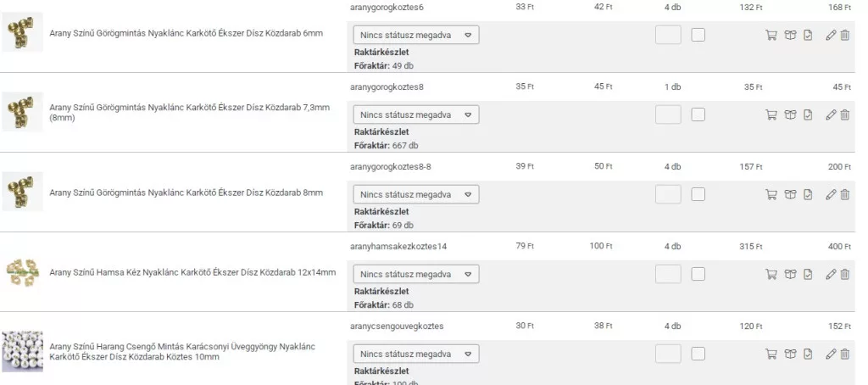Expand status dropdown for aranyhamsakezkoztes14 item
The height and width of the screenshot is (385, 868).
[x=415, y=274]
